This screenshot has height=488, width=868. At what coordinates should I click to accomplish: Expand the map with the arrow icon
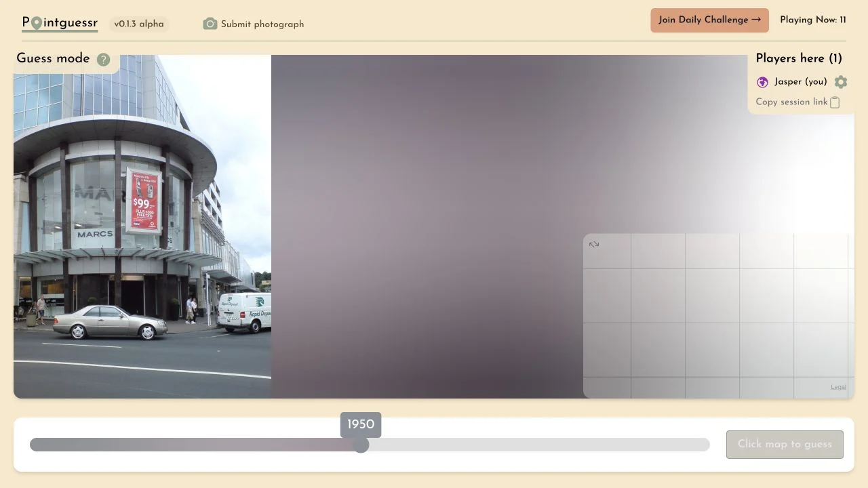tap(594, 245)
